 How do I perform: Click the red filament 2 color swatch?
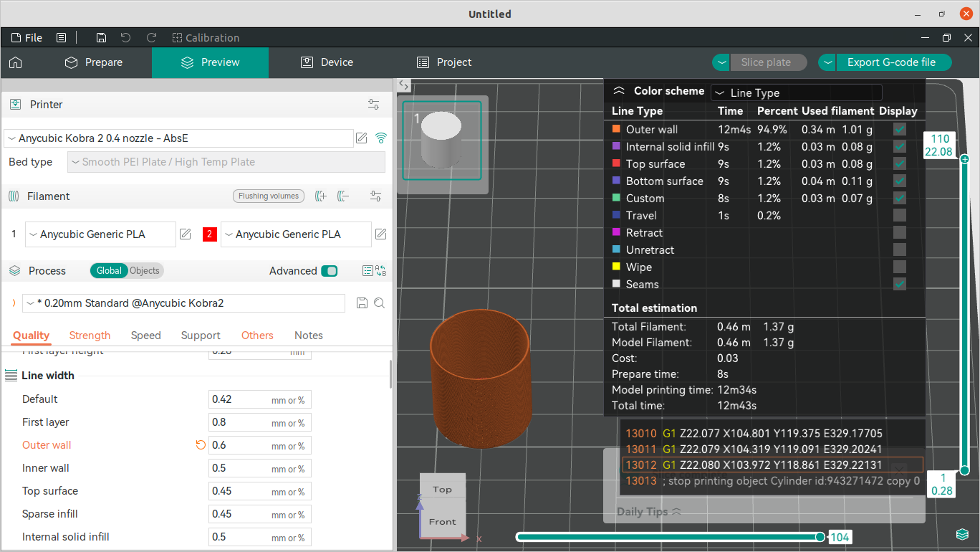[209, 234]
